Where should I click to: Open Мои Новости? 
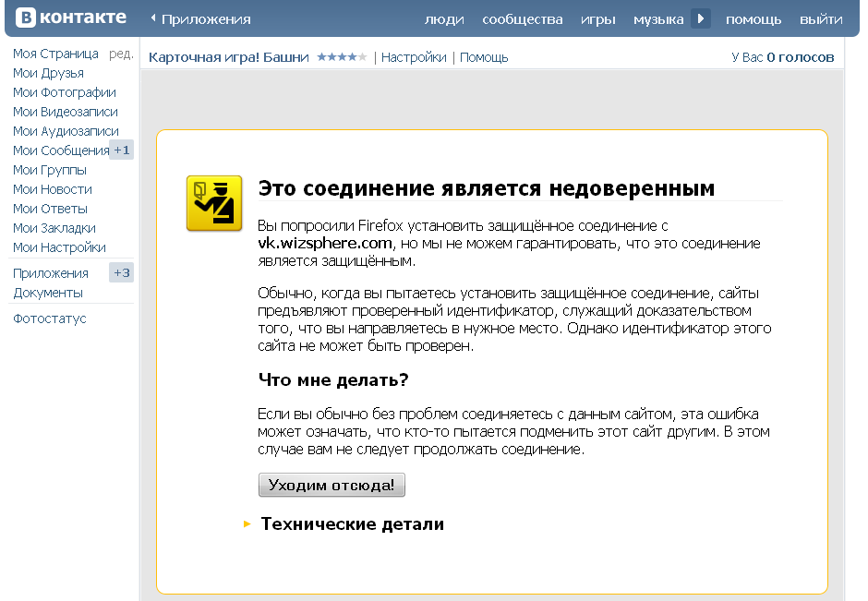tap(52, 189)
